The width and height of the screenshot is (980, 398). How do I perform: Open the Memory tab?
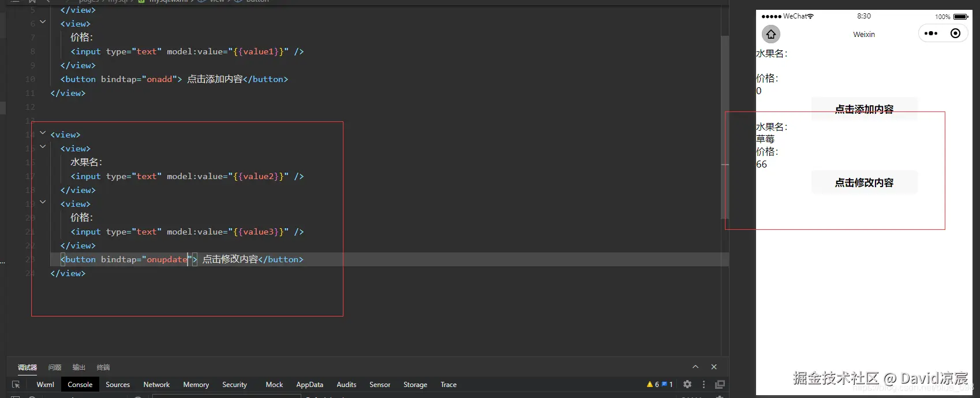pos(196,384)
